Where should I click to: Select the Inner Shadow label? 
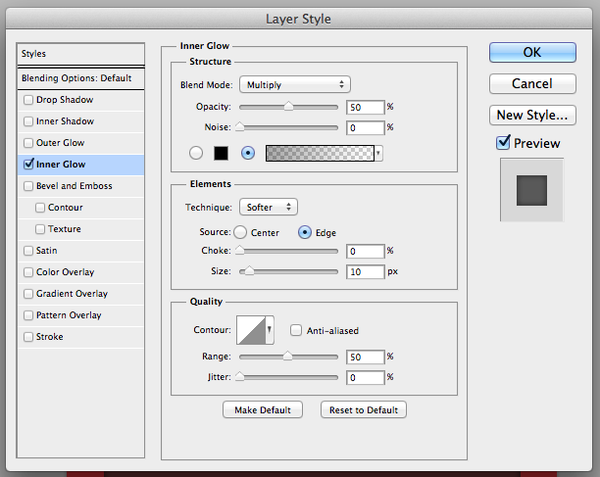coord(65,121)
